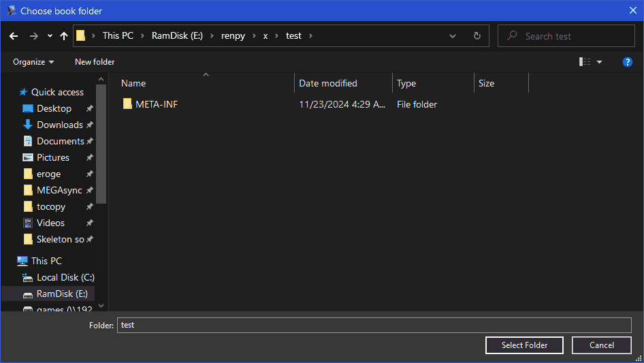Close the Choose book folder dialog
This screenshot has height=363, width=644.
[633, 10]
